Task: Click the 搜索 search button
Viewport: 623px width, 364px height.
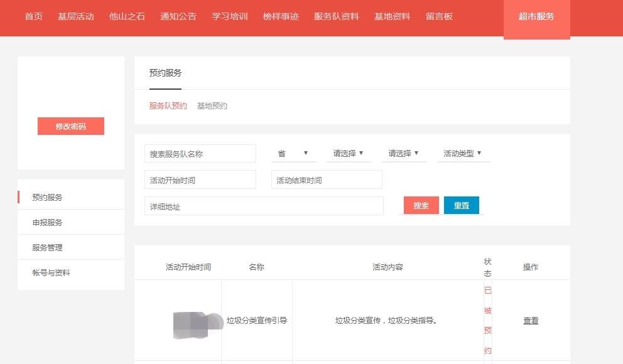Action: 421,205
